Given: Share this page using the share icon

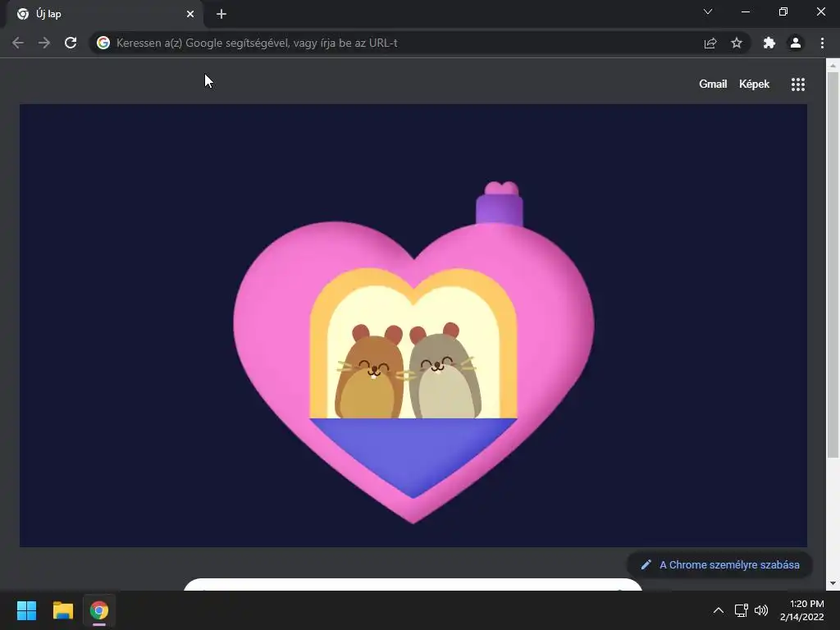Looking at the screenshot, I should pyautogui.click(x=710, y=43).
